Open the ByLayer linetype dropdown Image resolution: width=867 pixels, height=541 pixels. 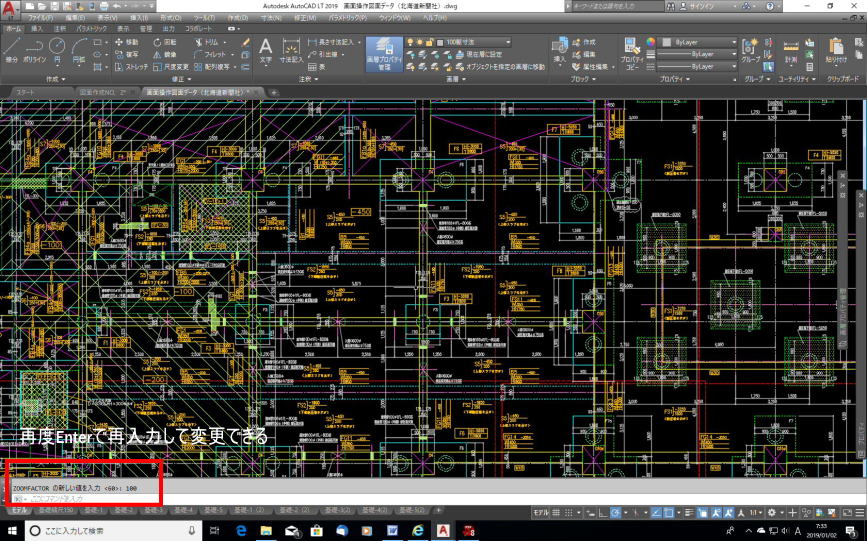[x=697, y=66]
